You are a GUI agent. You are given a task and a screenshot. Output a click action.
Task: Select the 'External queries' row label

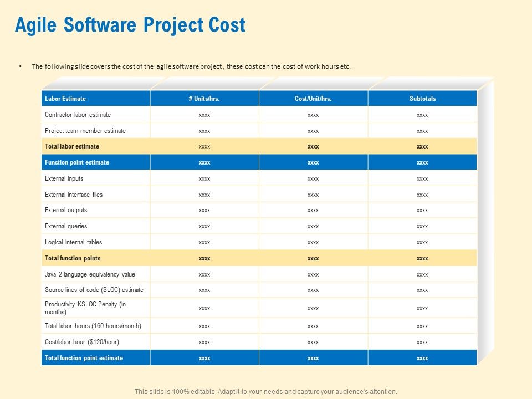tap(66, 226)
